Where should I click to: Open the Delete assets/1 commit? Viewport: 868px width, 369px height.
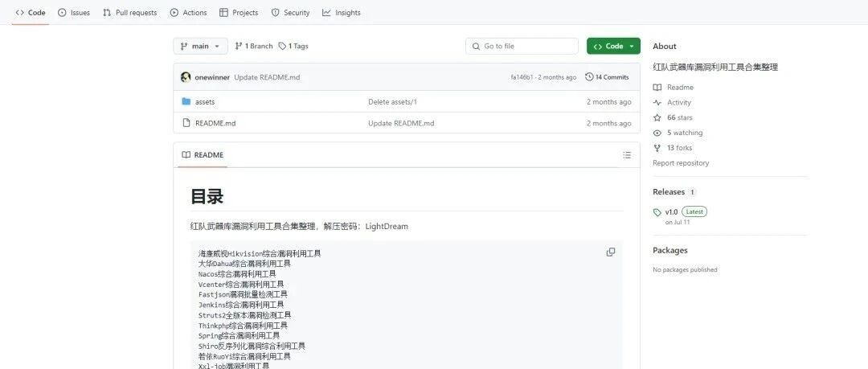point(392,102)
